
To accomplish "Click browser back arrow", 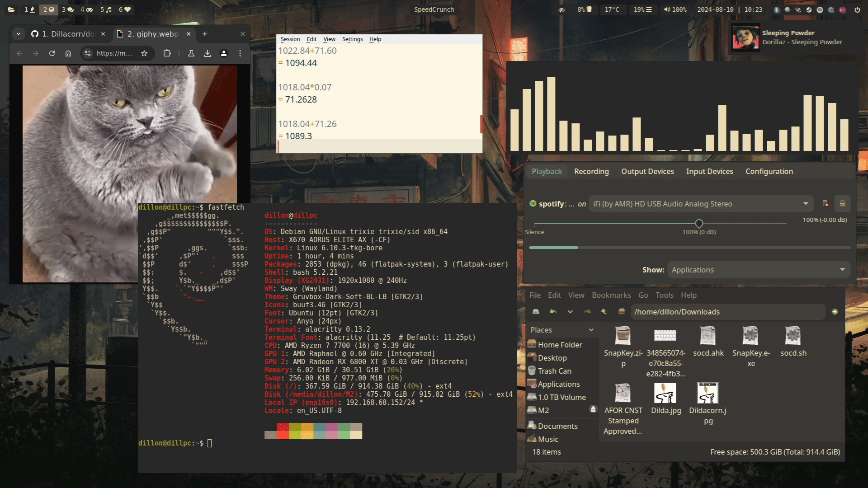I will [x=19, y=53].
